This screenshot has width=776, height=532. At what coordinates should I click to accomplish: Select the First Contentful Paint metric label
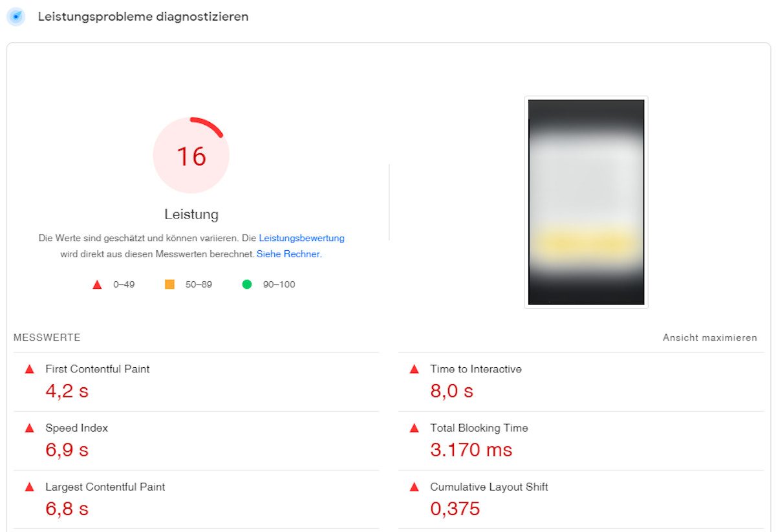(97, 369)
